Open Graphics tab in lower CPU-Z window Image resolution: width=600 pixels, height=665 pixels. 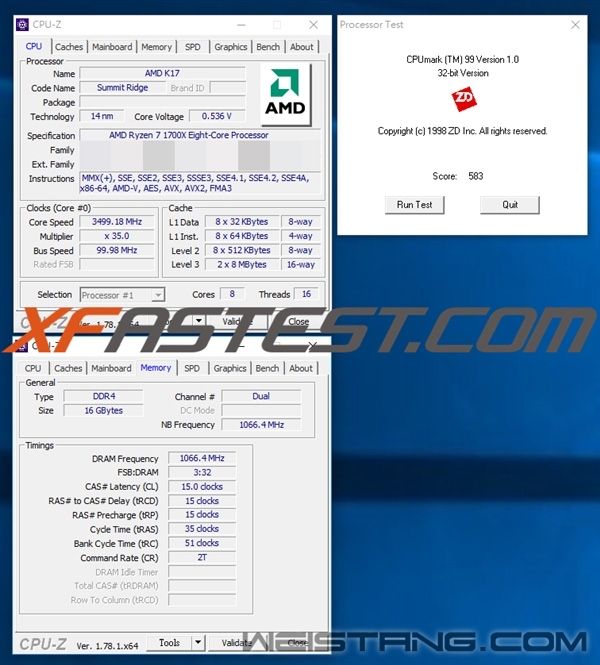coord(229,368)
